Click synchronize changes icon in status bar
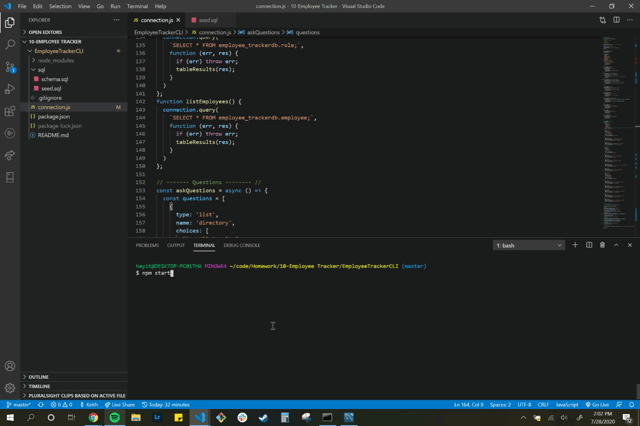The width and height of the screenshot is (640, 426). click(x=40, y=405)
